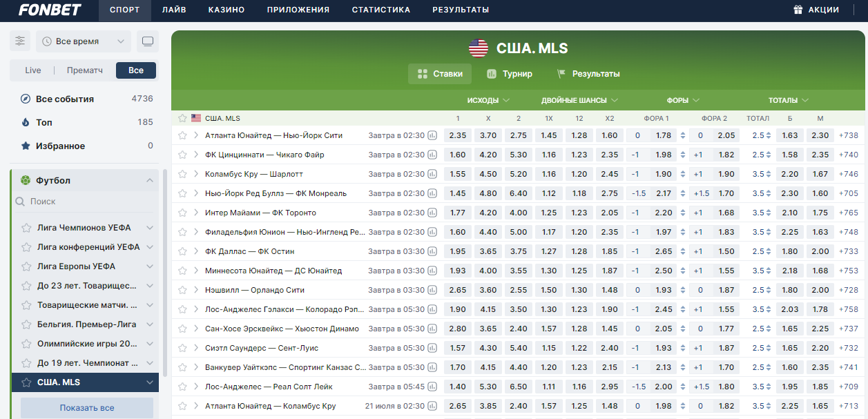The image size is (868, 419).
Task: Expand Лига конференций УЕФА chevron
Action: pyautogui.click(x=150, y=247)
